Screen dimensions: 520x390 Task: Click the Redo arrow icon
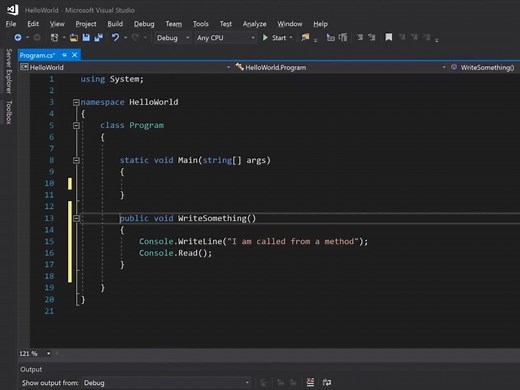(x=135, y=37)
